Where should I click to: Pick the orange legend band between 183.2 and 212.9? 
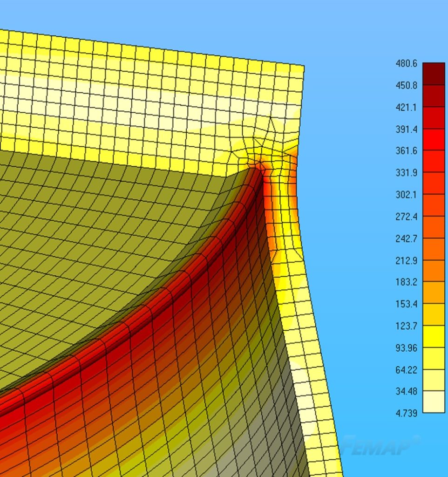point(434,271)
